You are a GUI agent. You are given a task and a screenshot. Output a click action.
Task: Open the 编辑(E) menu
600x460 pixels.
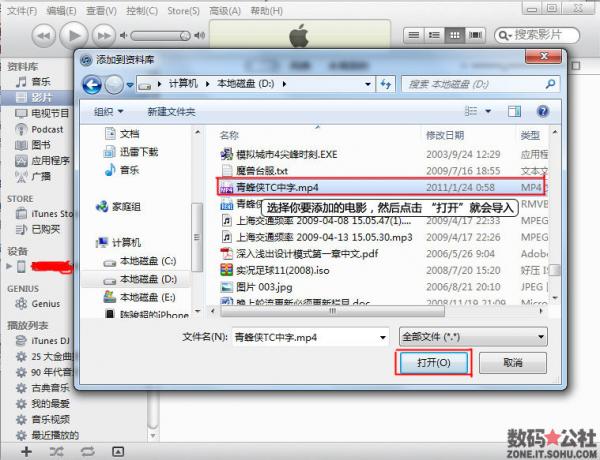pos(61,11)
